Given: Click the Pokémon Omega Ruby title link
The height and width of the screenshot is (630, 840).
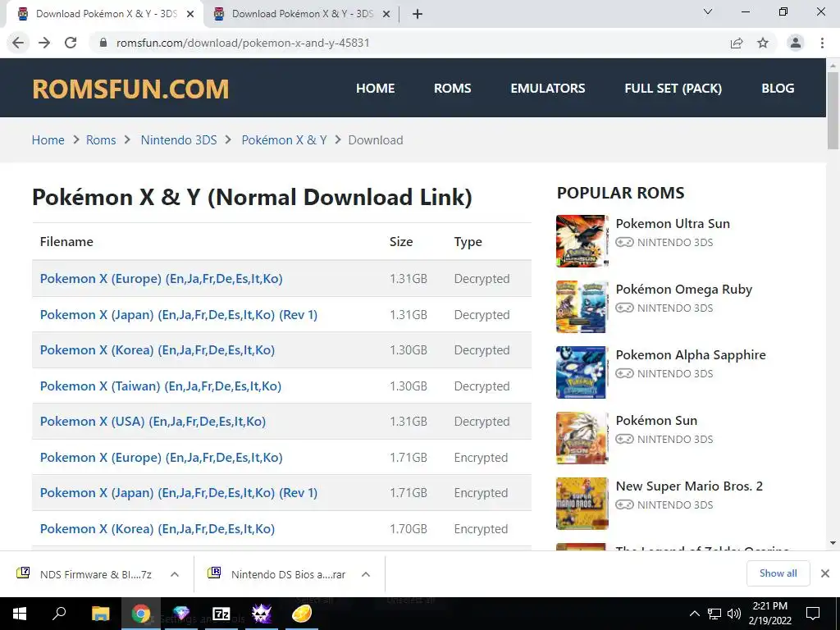Looking at the screenshot, I should 684,290.
